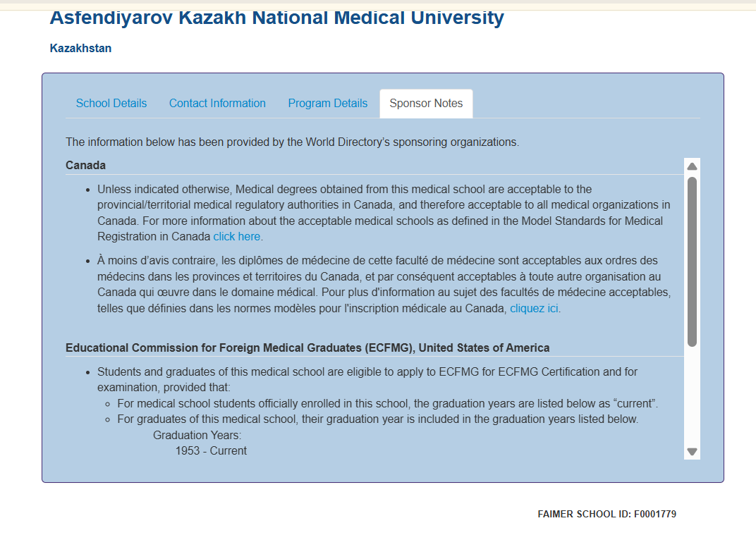756x535 pixels.
Task: Click the sponsoring organizations information sentence
Action: pyautogui.click(x=292, y=142)
